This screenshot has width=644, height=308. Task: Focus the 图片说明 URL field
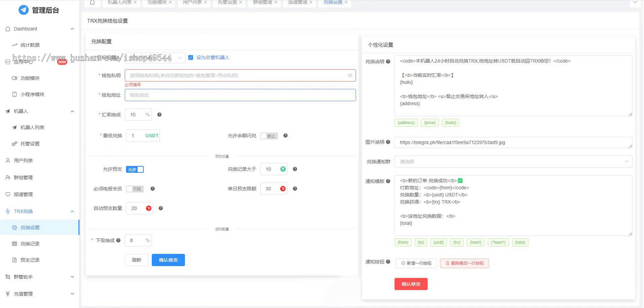click(513, 143)
